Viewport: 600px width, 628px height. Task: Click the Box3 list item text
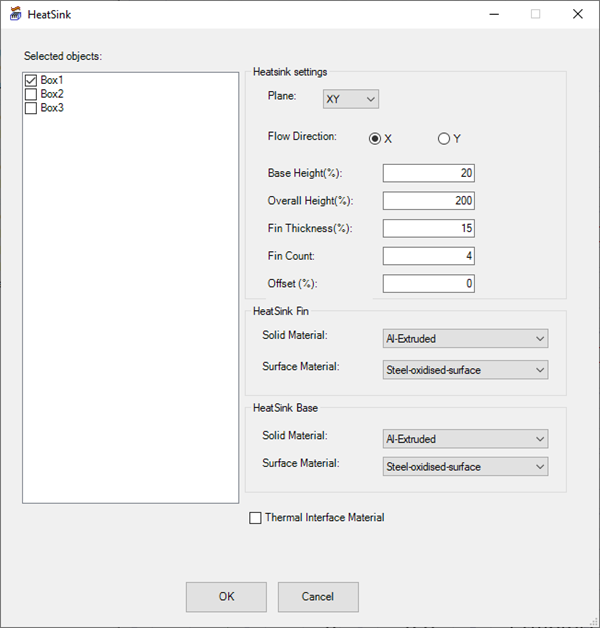pos(52,108)
